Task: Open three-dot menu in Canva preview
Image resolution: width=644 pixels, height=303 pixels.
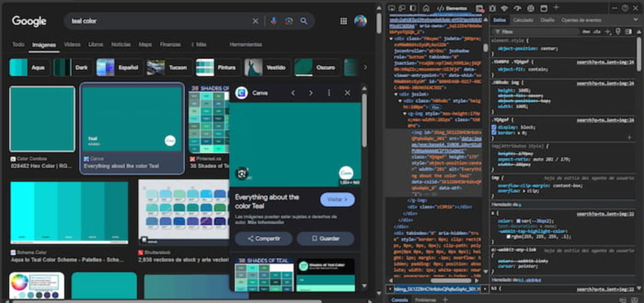Action: point(329,93)
